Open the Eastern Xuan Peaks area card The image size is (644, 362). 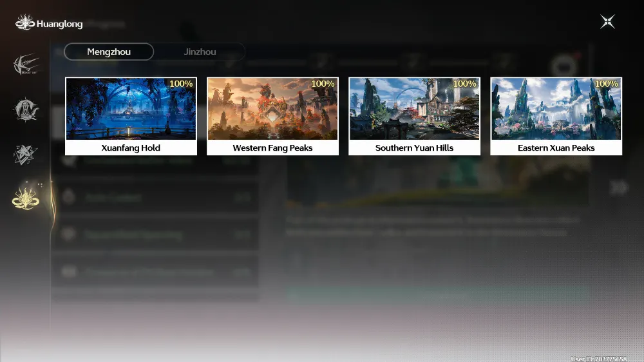pos(556,117)
